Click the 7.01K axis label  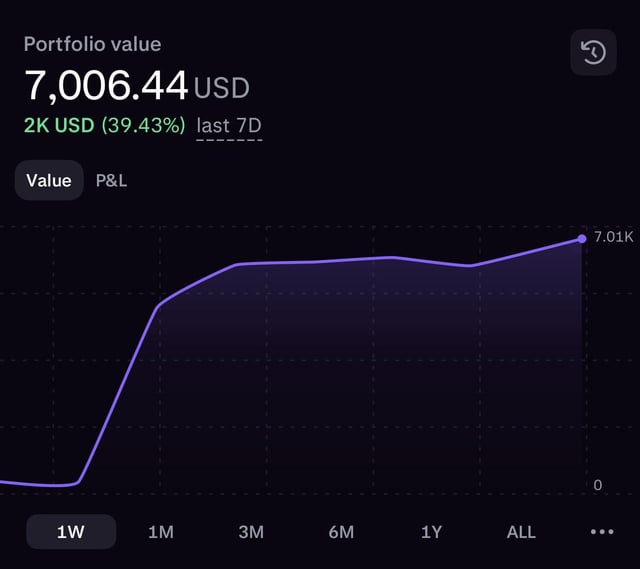pos(613,238)
